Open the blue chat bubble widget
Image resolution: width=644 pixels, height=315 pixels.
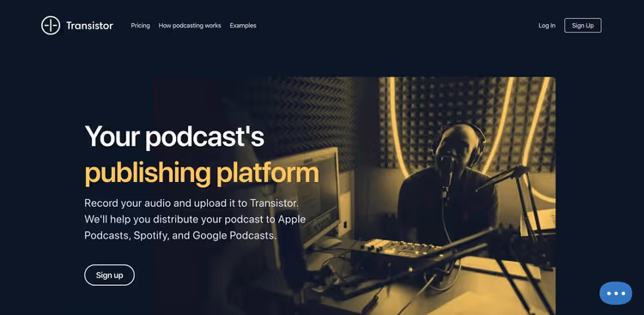[x=616, y=294]
